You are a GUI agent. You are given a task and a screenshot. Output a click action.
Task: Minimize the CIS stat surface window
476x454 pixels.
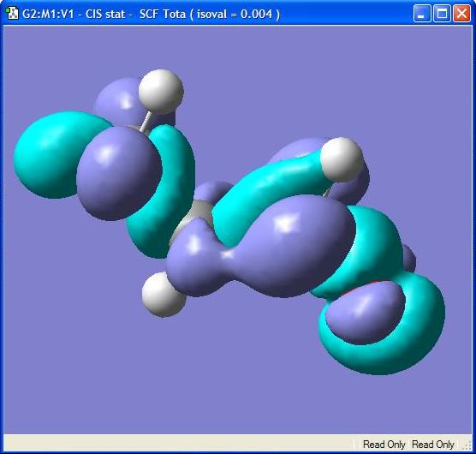[422, 14]
